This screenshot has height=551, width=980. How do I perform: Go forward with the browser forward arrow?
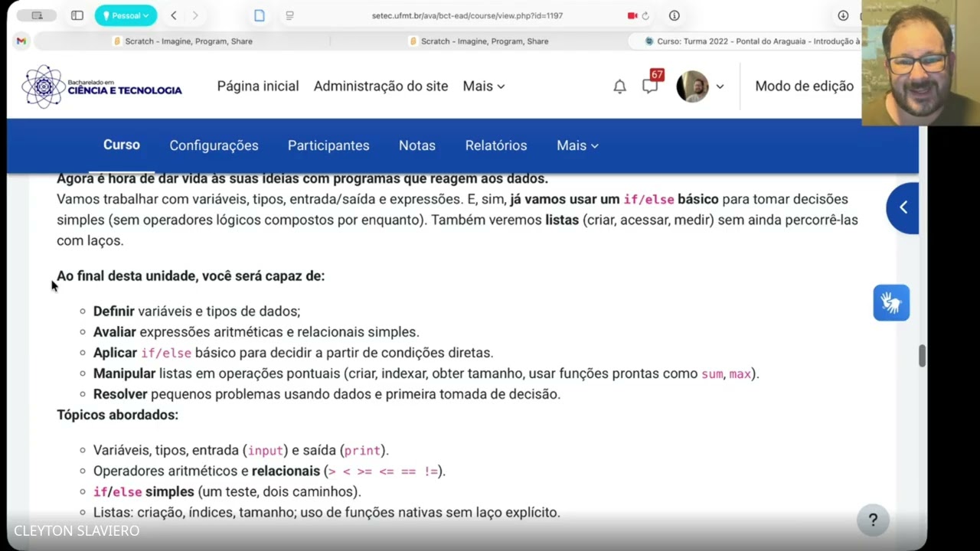tap(195, 15)
